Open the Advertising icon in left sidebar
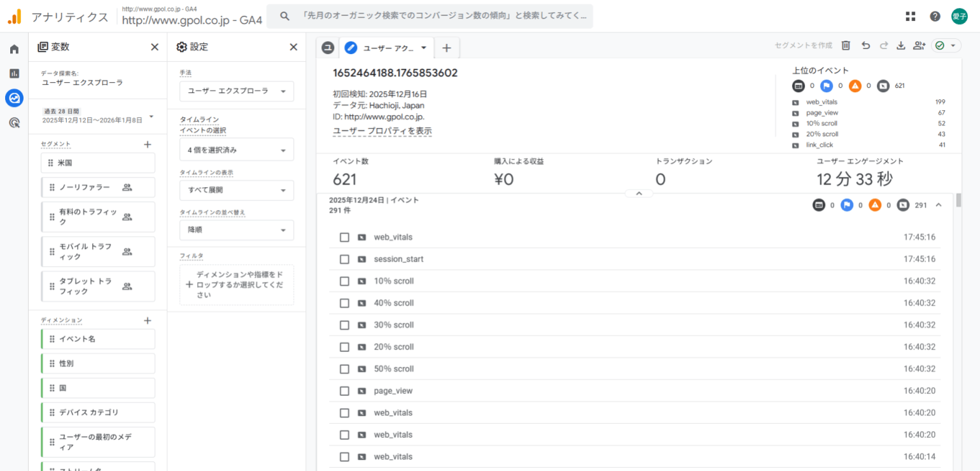Viewport: 980px width, 471px height. click(14, 123)
